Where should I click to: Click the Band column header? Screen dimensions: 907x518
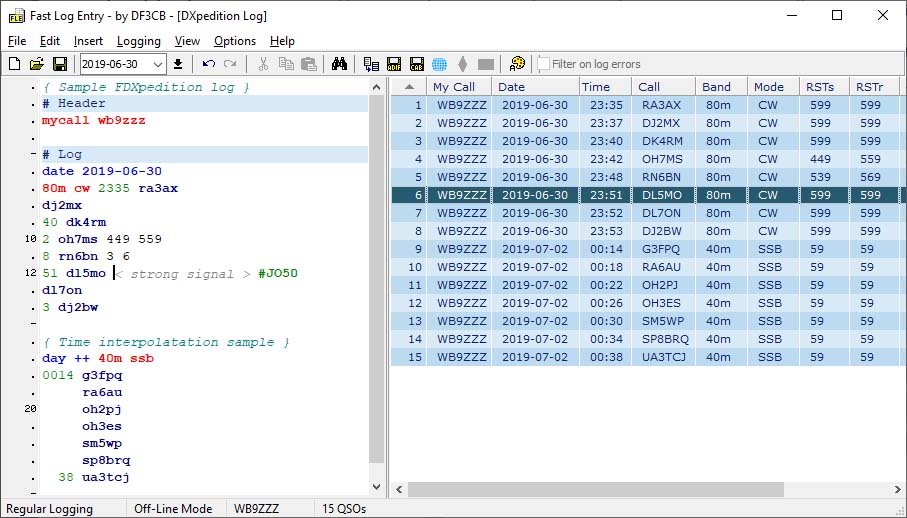[x=717, y=87]
